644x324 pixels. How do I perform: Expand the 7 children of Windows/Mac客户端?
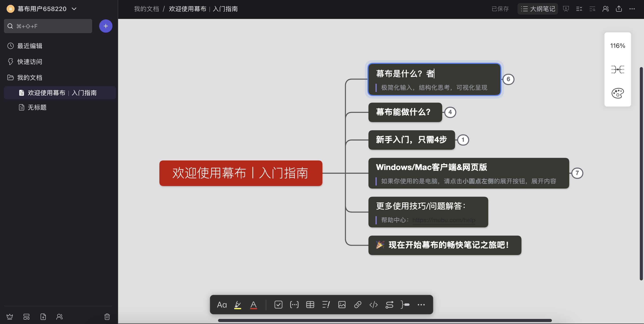pyautogui.click(x=577, y=173)
